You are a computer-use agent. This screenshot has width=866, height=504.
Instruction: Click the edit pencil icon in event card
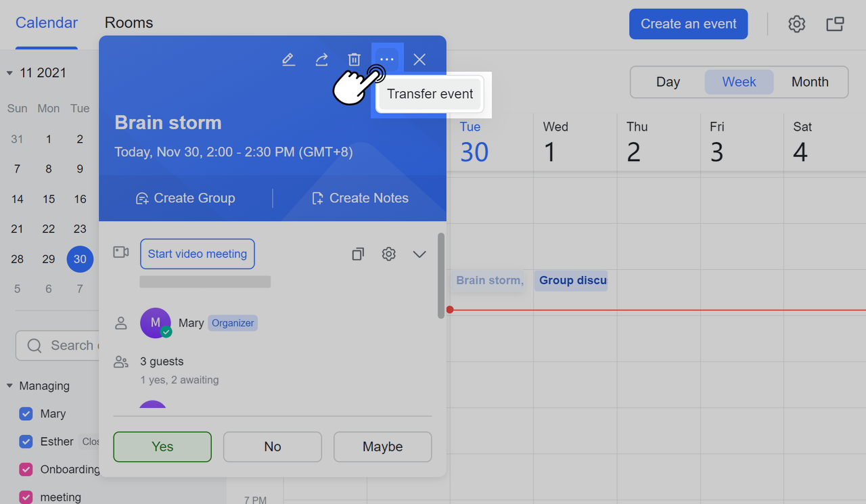(x=289, y=60)
